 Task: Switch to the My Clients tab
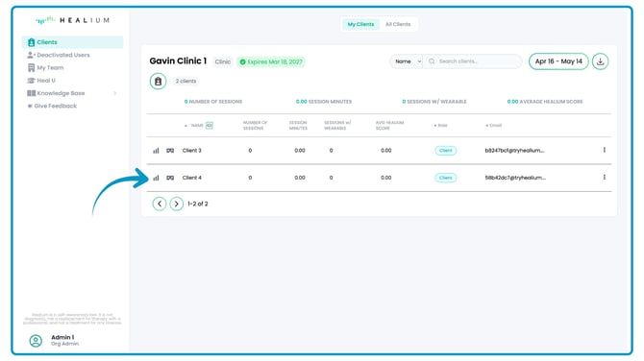pos(360,24)
